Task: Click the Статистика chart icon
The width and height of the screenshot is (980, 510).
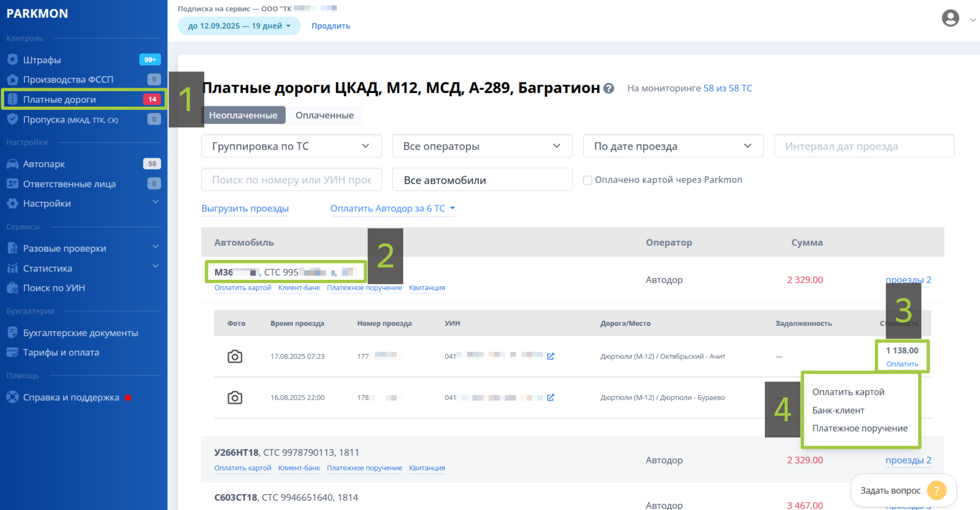Action: (12, 268)
